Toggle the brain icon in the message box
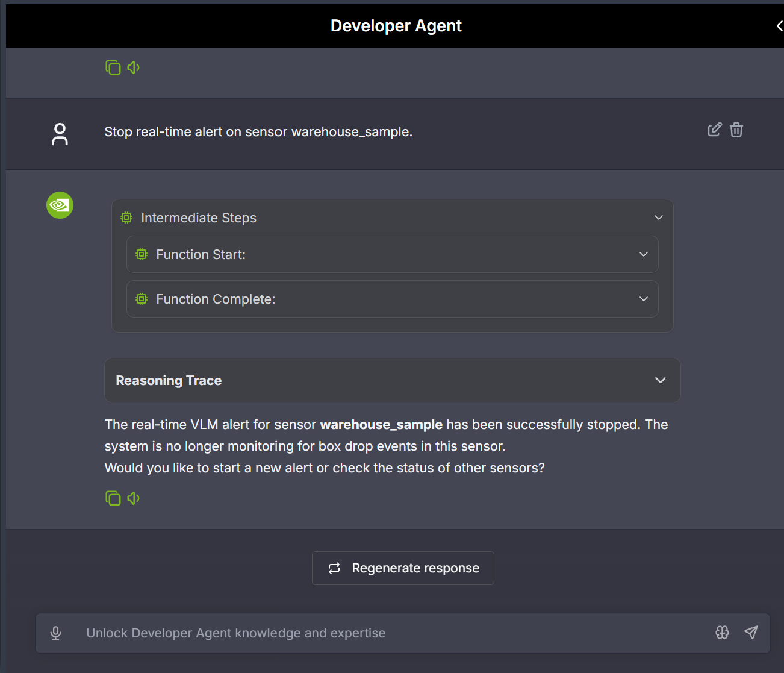 tap(722, 633)
